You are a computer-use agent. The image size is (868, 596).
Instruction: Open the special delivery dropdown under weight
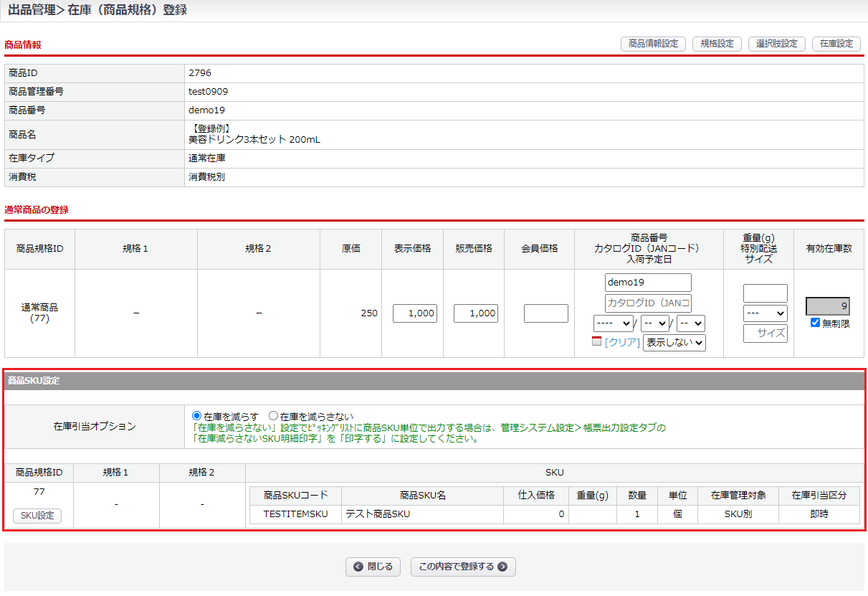[765, 313]
